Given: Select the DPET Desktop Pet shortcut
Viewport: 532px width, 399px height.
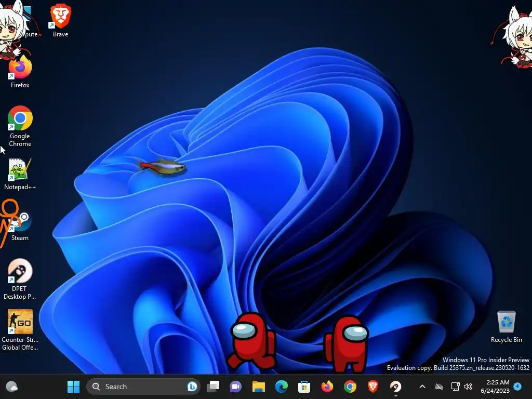Looking at the screenshot, I should [x=20, y=279].
